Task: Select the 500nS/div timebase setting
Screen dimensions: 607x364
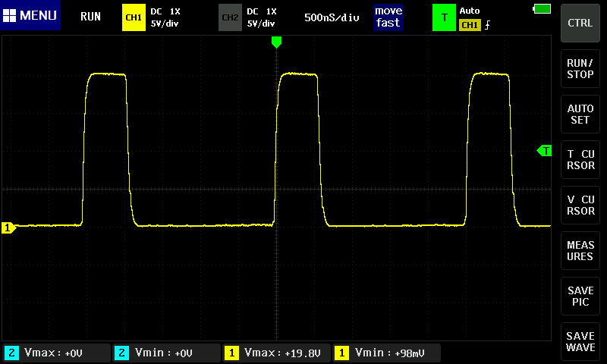Action: [332, 17]
